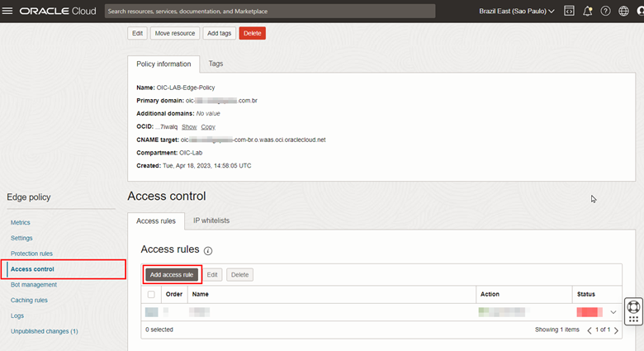Select Access control in sidebar

[x=32, y=269]
